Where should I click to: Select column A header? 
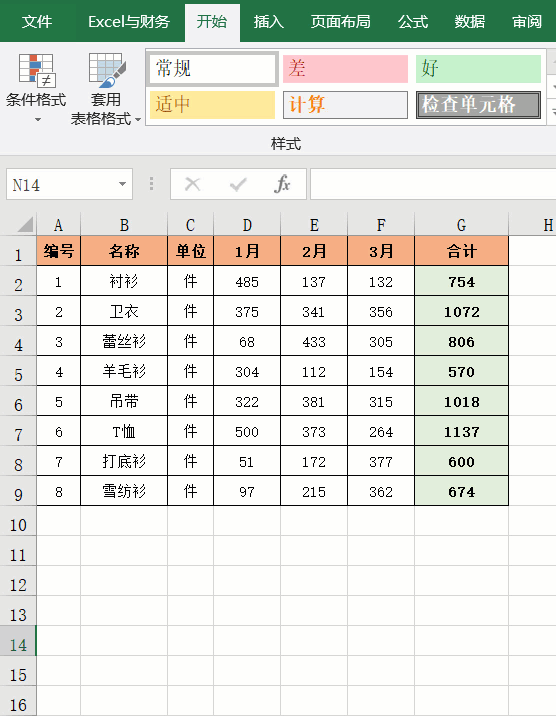(x=58, y=225)
